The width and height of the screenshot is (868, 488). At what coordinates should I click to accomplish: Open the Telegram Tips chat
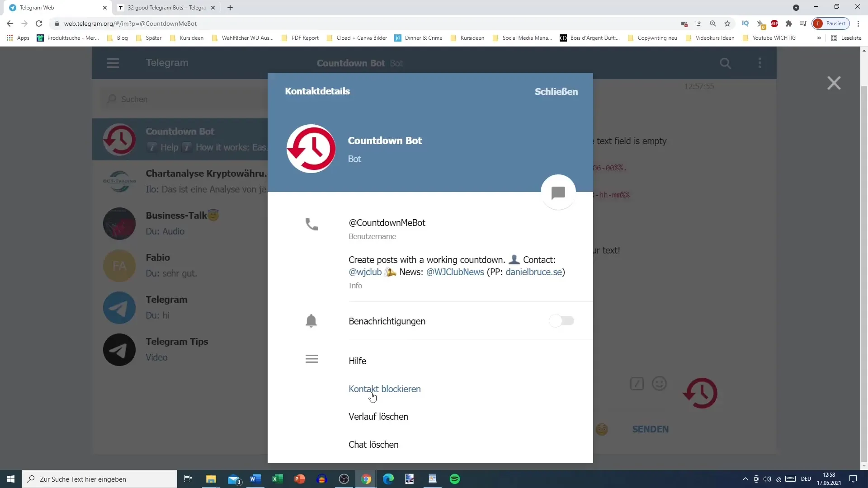[180, 349]
